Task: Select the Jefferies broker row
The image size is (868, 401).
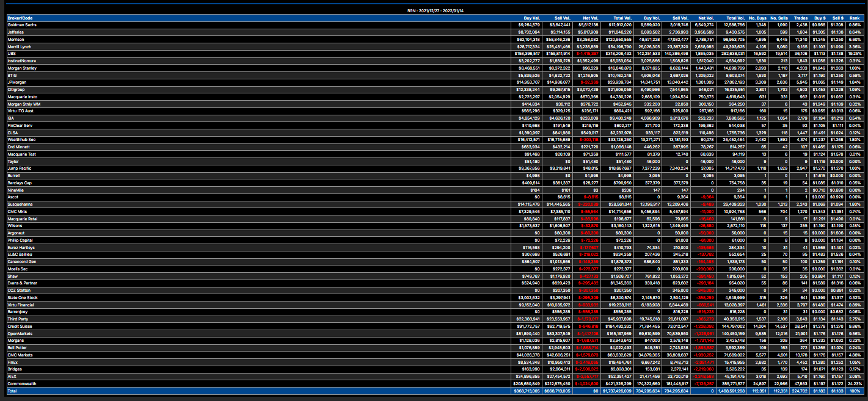Action: coord(434,31)
